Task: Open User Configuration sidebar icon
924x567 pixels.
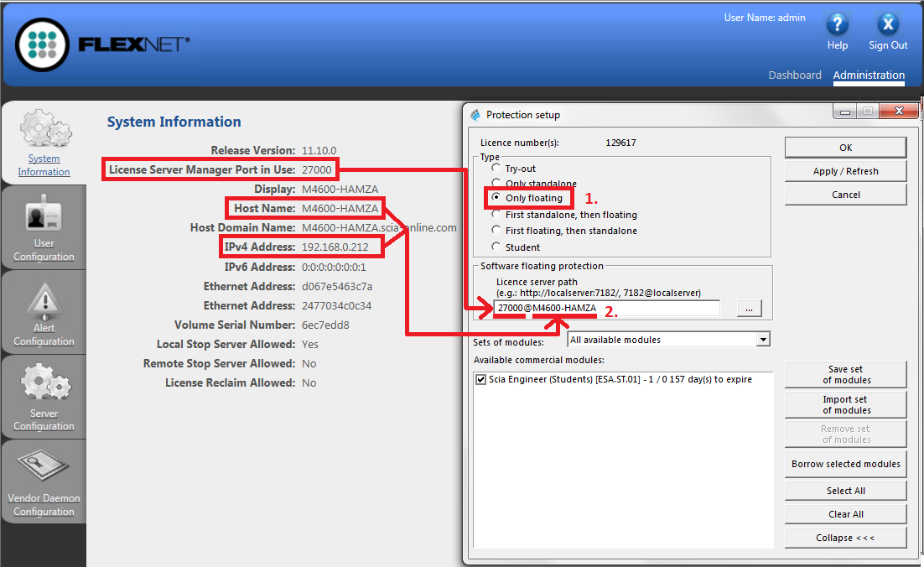Action: [44, 216]
